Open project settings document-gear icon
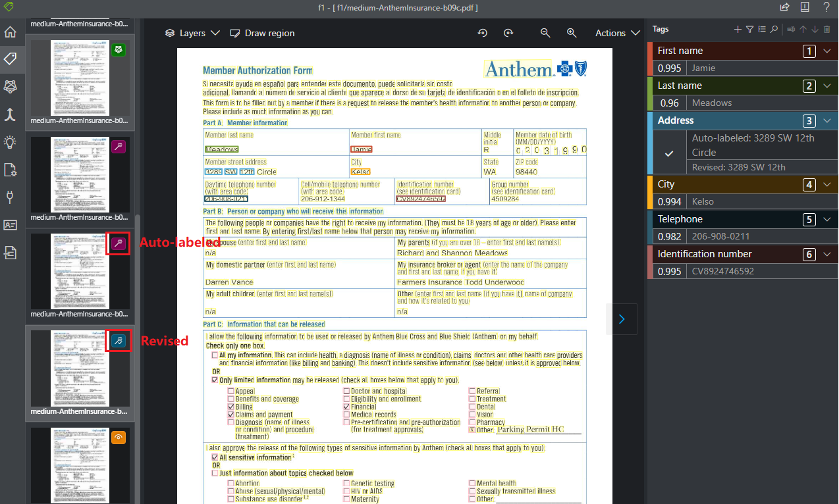 click(10, 170)
